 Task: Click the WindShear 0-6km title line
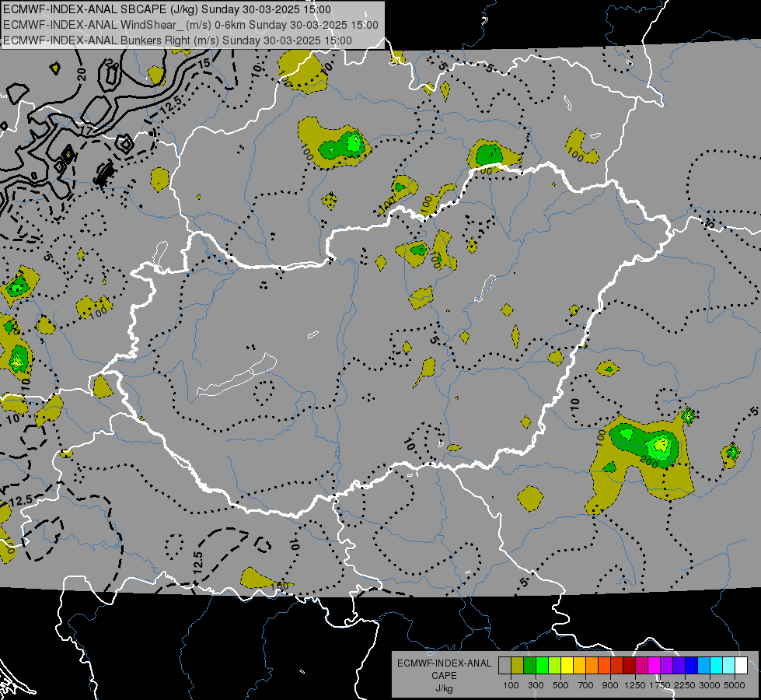(x=190, y=25)
